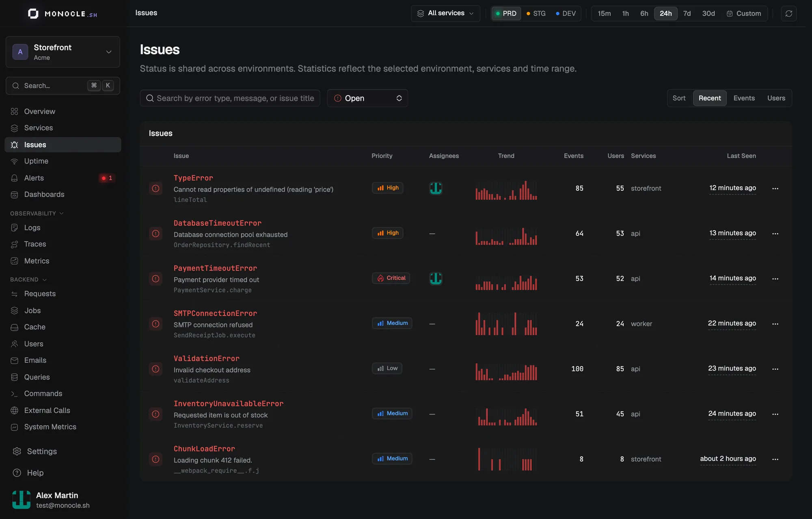The image size is (812, 519).
Task: Click the issue search field
Action: pyautogui.click(x=230, y=98)
